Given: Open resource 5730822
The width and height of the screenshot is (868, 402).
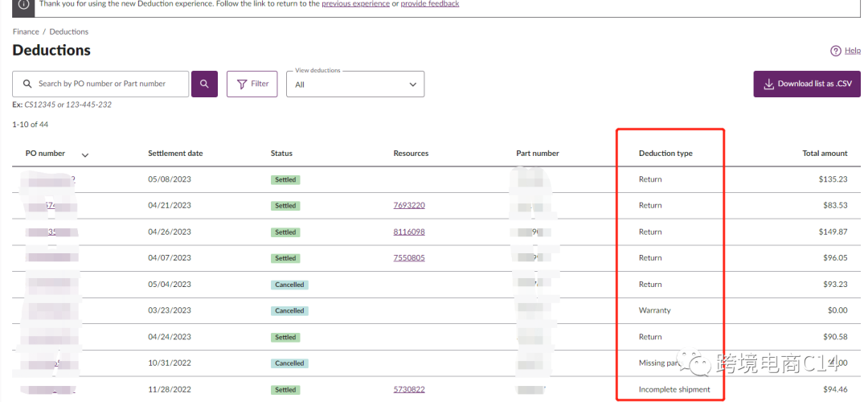Looking at the screenshot, I should pyautogui.click(x=409, y=390).
